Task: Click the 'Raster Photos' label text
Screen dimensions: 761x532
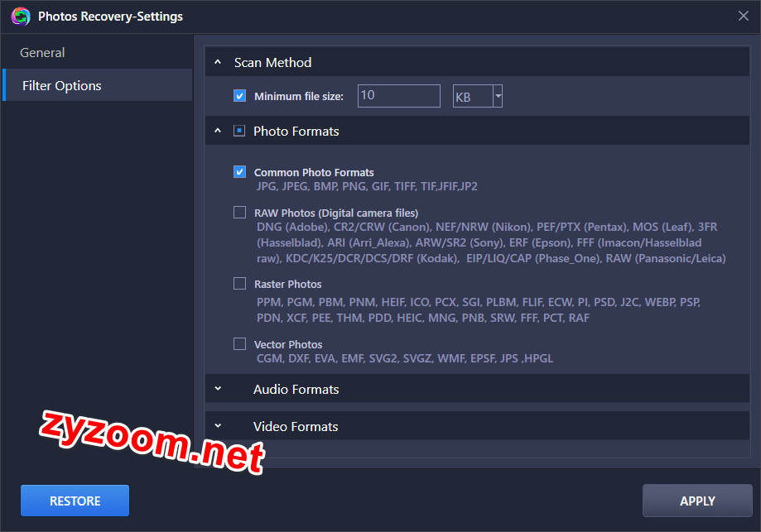Action: (x=288, y=284)
